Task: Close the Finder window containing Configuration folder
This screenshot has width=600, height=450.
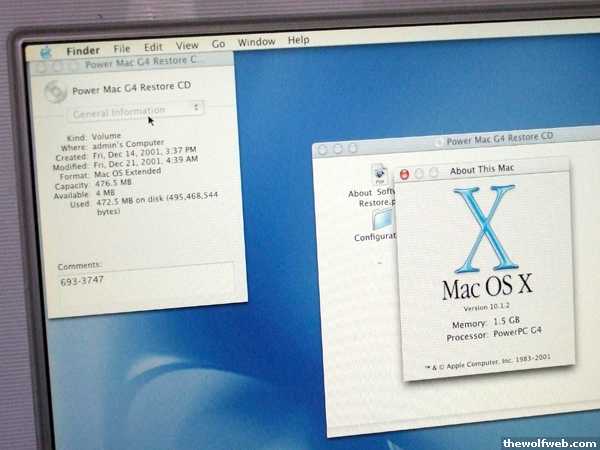Action: point(322,149)
